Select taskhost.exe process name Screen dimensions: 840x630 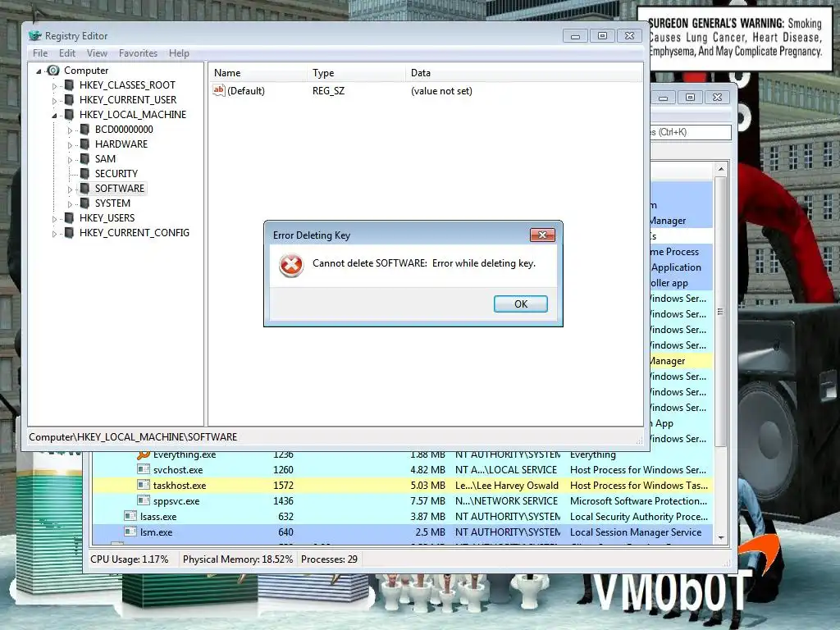pyautogui.click(x=180, y=486)
